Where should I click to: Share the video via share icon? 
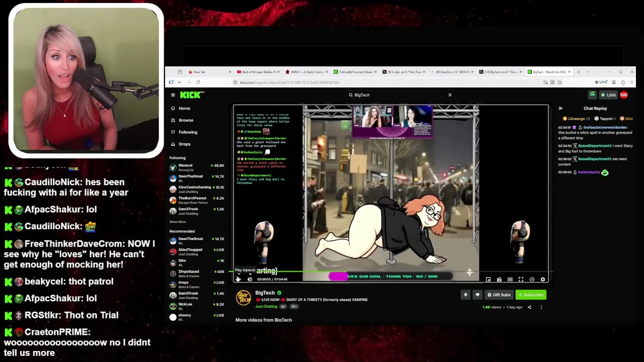point(529,307)
